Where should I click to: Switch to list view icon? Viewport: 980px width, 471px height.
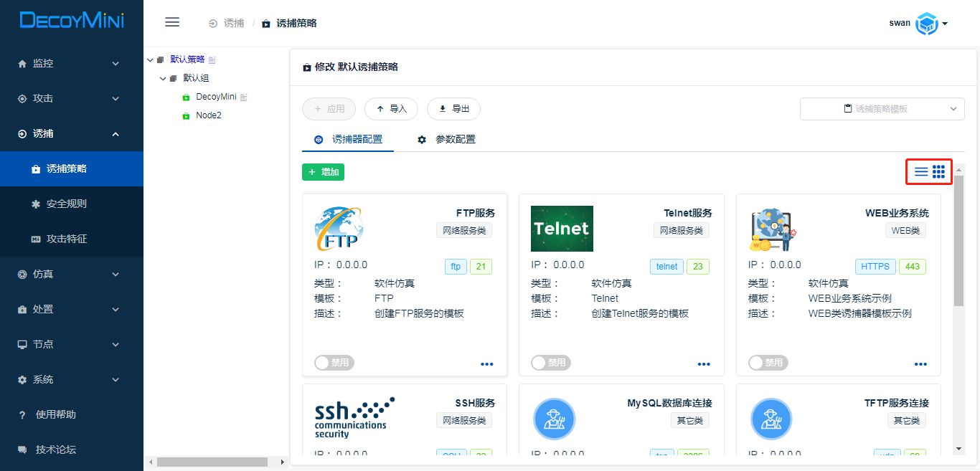921,172
